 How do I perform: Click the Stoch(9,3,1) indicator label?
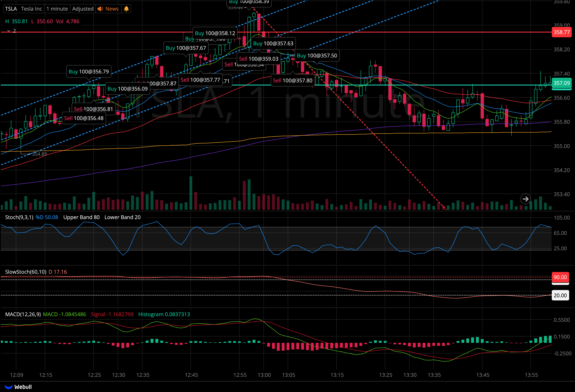pyautogui.click(x=19, y=217)
